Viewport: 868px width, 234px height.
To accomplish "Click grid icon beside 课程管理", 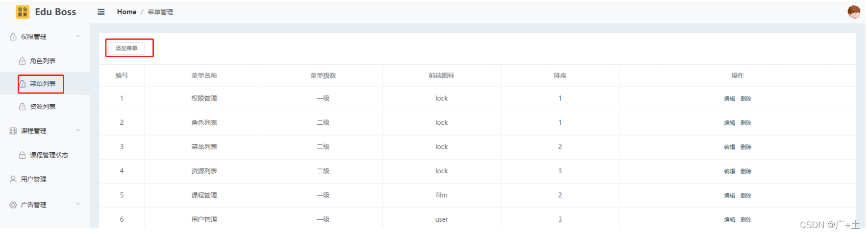I will click(13, 131).
